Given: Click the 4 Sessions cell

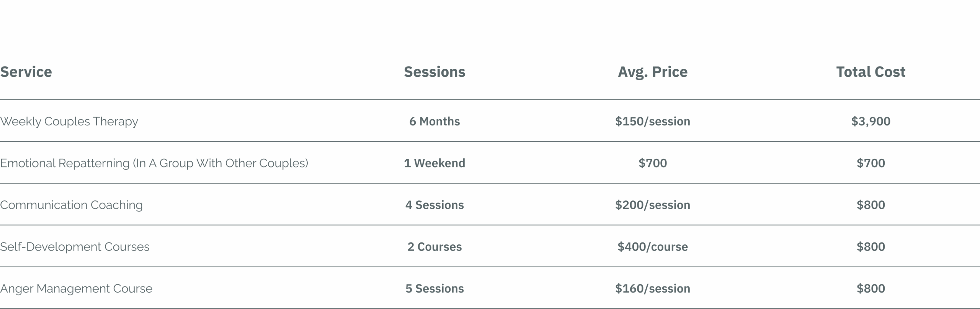Looking at the screenshot, I should pyautogui.click(x=434, y=205).
